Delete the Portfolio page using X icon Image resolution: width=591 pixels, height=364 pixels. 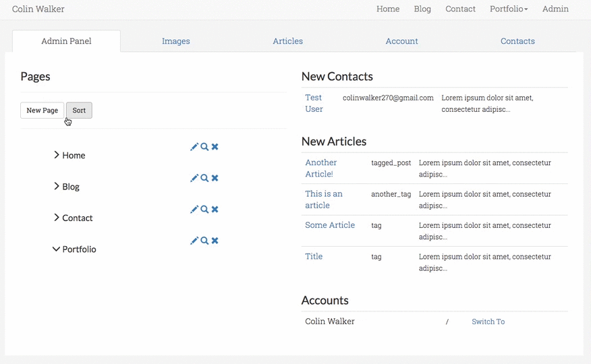215,241
